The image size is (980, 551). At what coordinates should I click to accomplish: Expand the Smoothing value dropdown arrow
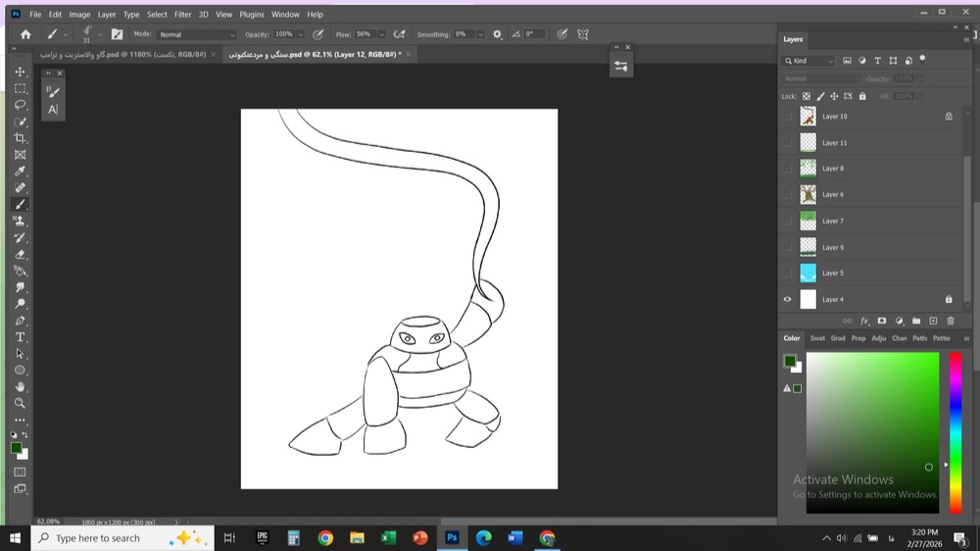pos(480,34)
